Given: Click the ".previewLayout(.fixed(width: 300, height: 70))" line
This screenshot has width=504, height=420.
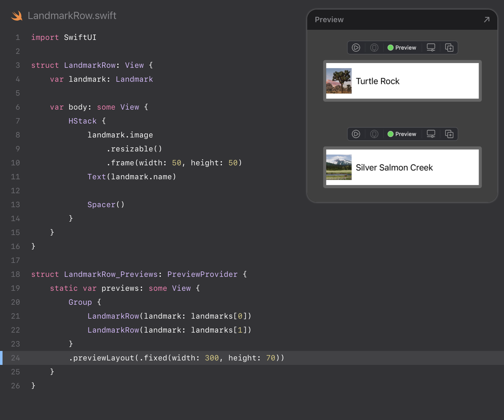Looking at the screenshot, I should tap(177, 358).
